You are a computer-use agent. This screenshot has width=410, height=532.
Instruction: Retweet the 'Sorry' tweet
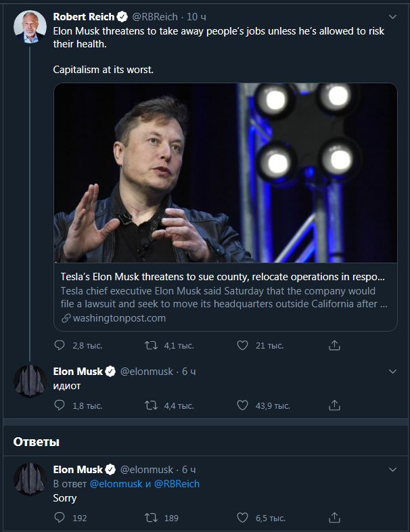coord(152,518)
